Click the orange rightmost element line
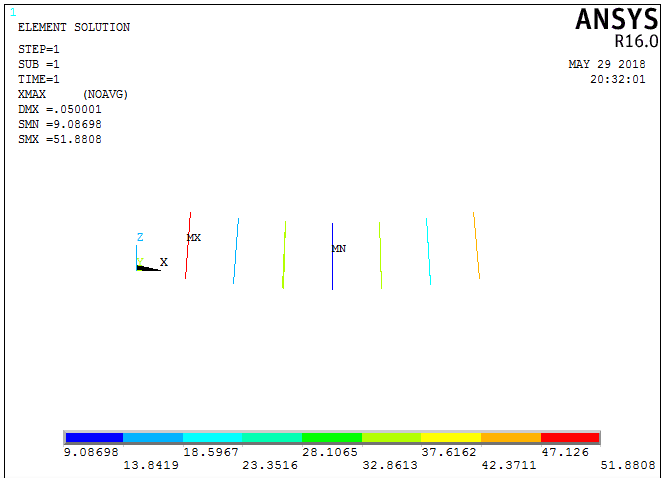 (x=476, y=245)
